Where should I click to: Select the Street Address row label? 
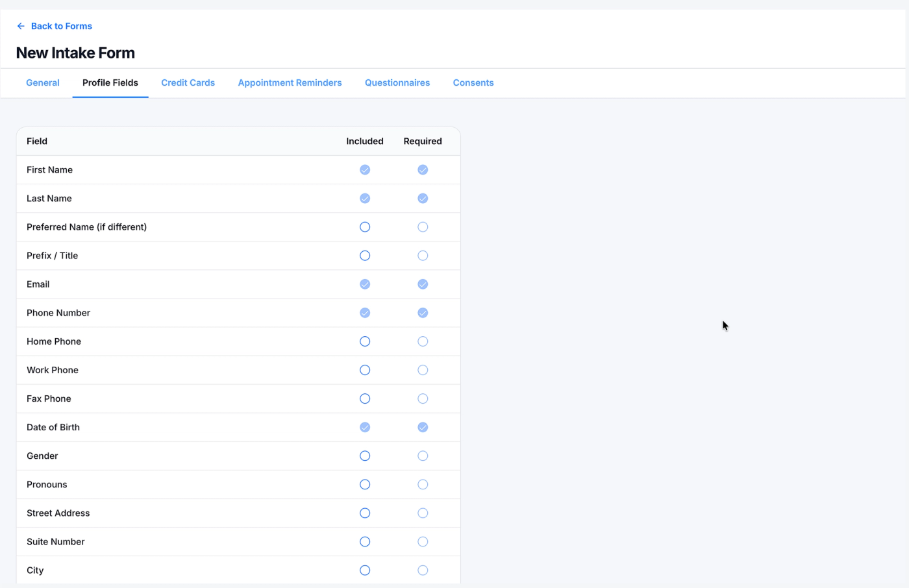click(x=58, y=513)
